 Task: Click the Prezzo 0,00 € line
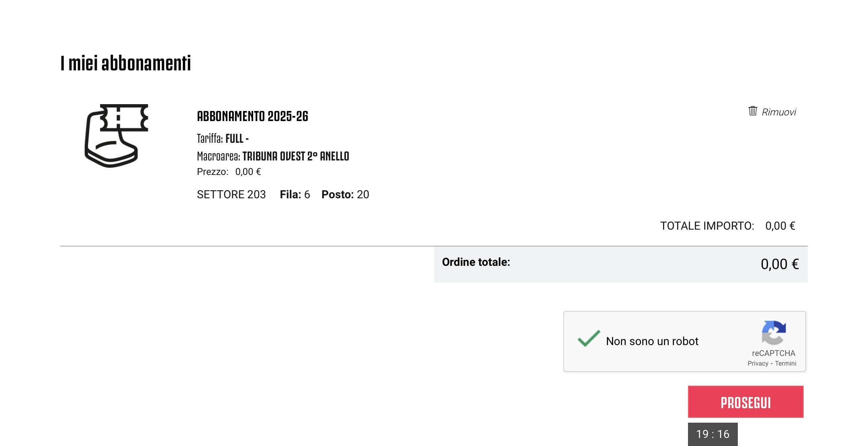click(x=229, y=172)
